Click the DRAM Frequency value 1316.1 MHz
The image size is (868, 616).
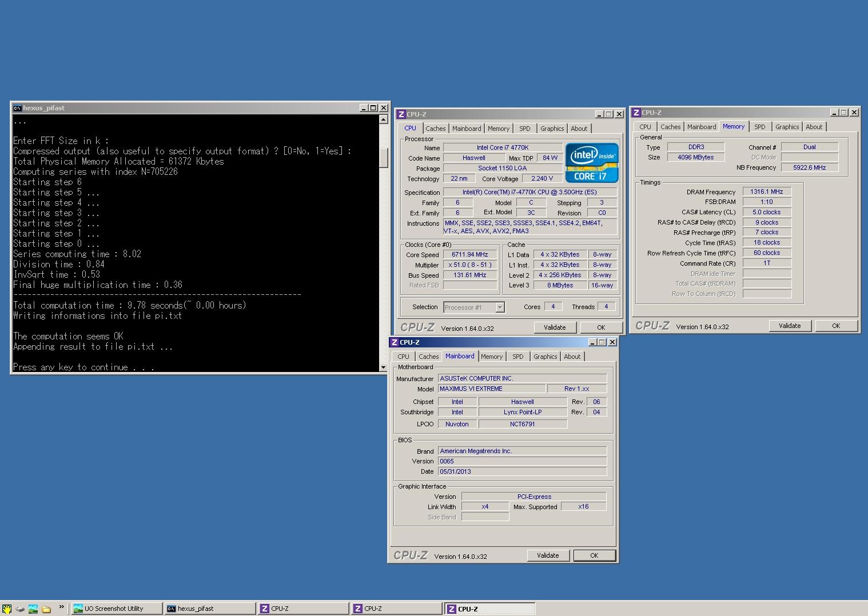(x=767, y=191)
